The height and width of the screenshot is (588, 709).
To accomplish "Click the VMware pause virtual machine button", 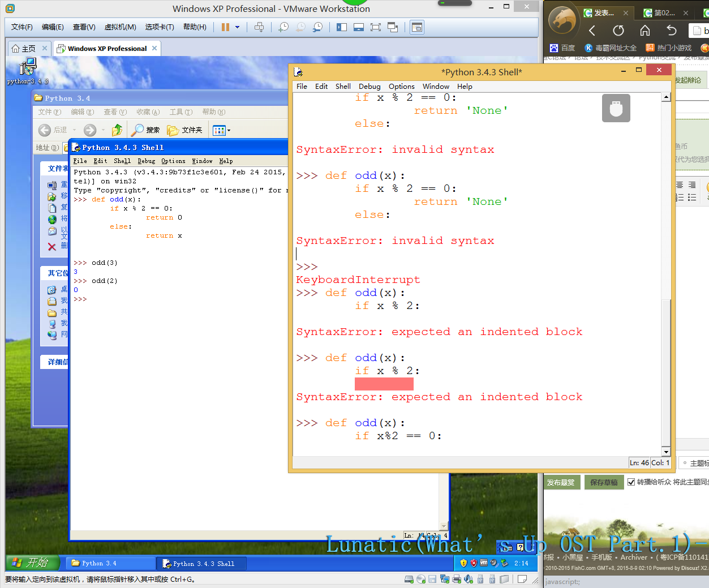I will 225,27.
